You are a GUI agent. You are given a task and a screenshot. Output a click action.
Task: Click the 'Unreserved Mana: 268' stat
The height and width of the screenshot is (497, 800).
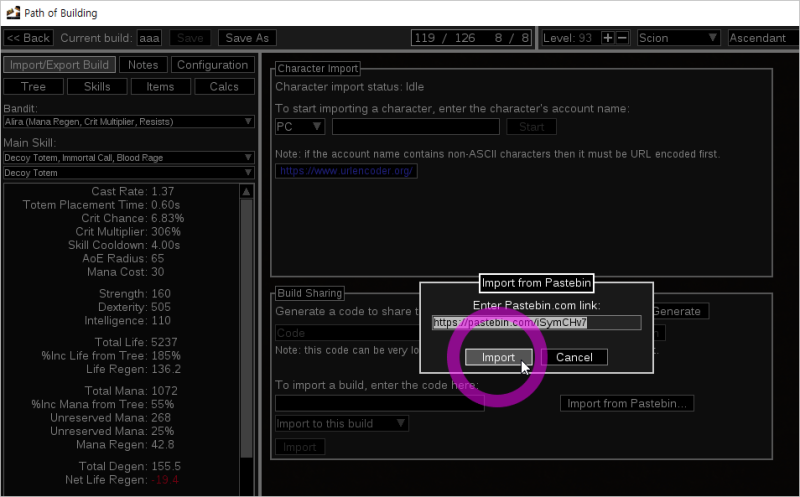[110, 418]
